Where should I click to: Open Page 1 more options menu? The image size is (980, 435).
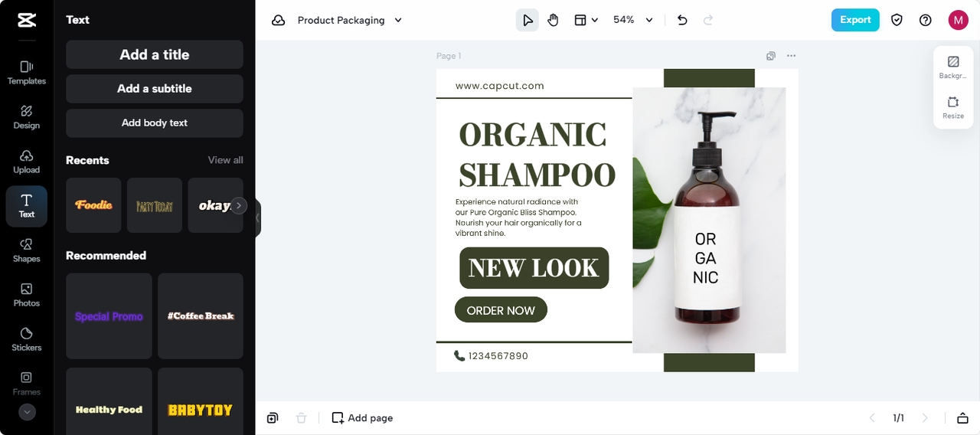(792, 56)
